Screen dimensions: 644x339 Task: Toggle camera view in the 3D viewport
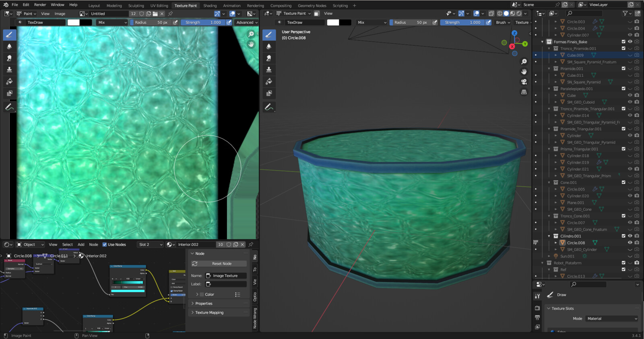coord(524,82)
